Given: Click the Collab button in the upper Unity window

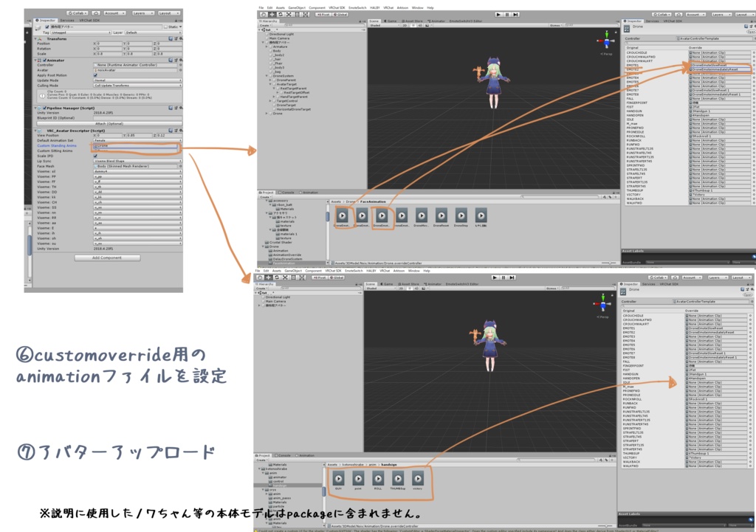Looking at the screenshot, I should pyautogui.click(x=662, y=15).
